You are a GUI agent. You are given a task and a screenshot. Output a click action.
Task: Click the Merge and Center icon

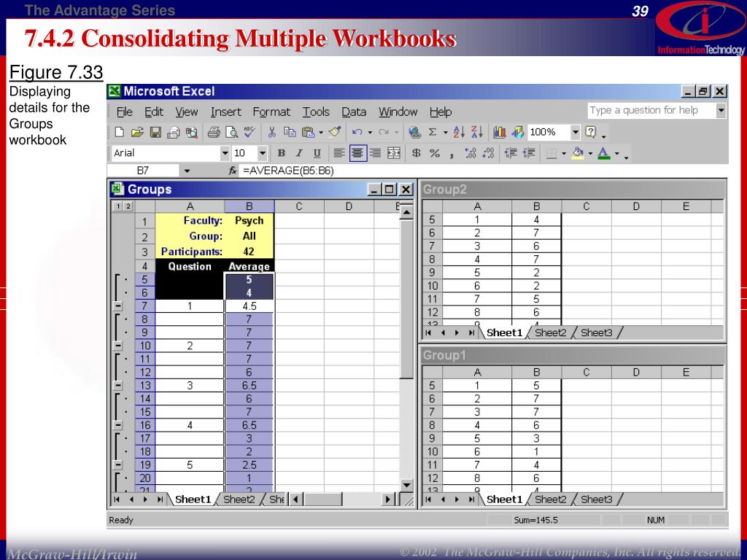click(x=393, y=153)
